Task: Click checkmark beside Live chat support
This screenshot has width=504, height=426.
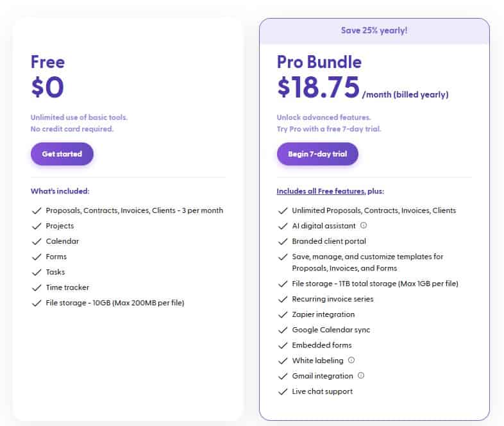Action: [x=282, y=391]
